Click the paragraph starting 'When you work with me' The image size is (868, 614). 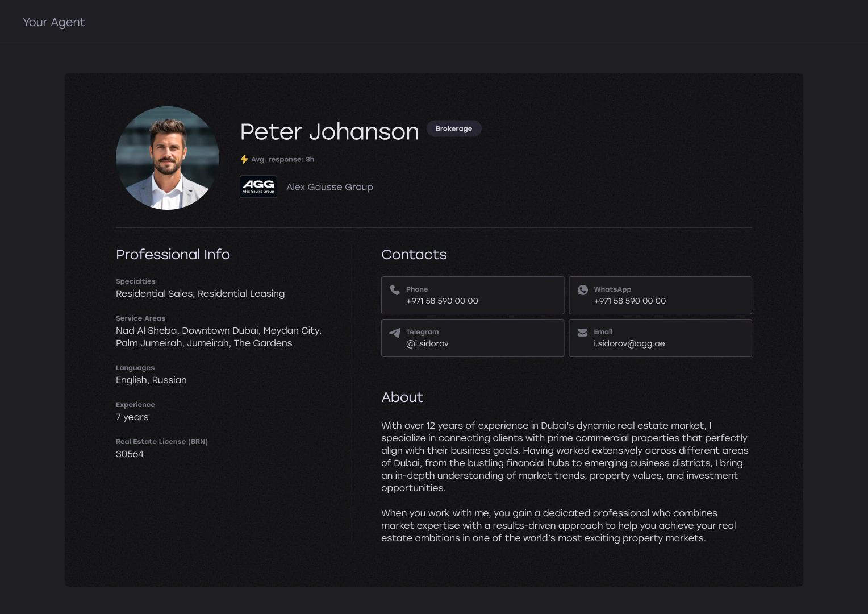point(558,525)
